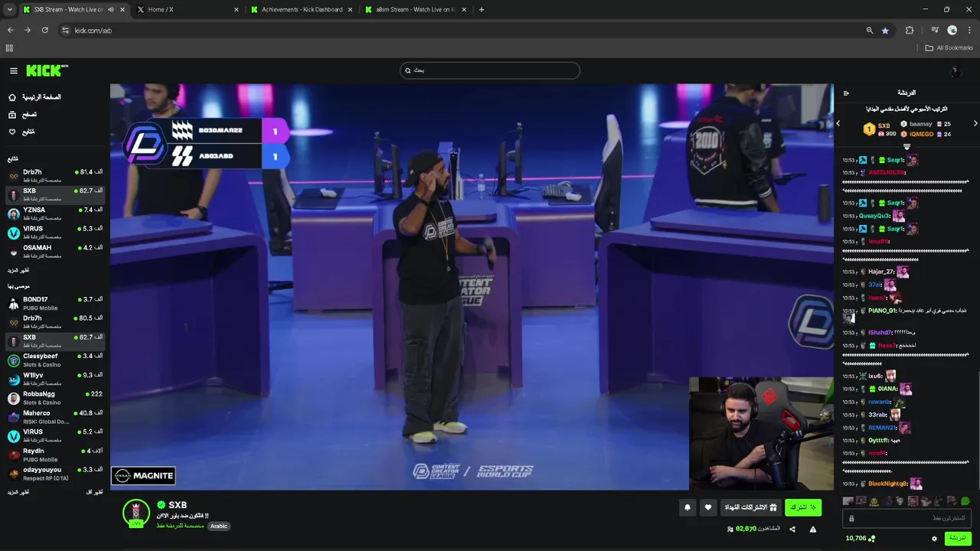
Task: Go back in browser history
Action: [10, 31]
